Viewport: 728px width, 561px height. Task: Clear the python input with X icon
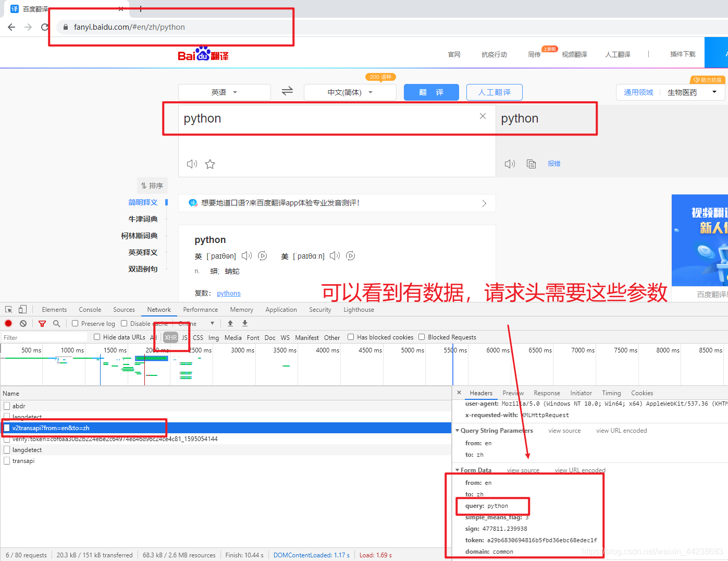(483, 116)
